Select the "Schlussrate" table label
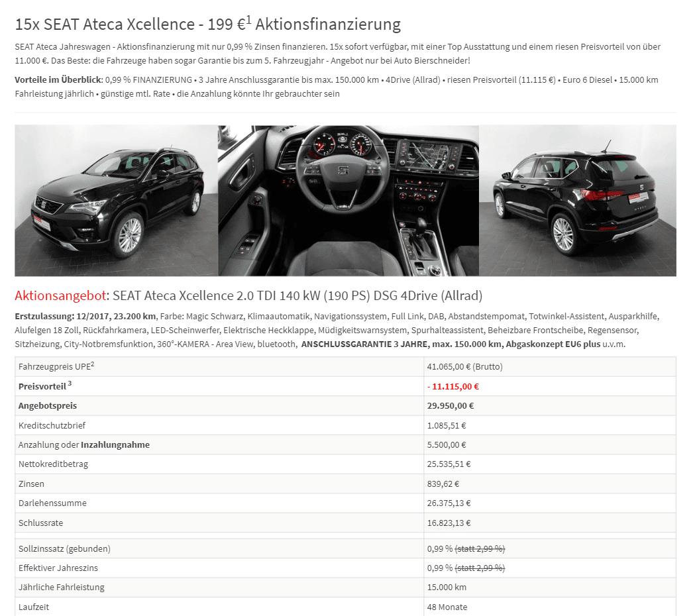693x616 pixels. click(x=40, y=523)
